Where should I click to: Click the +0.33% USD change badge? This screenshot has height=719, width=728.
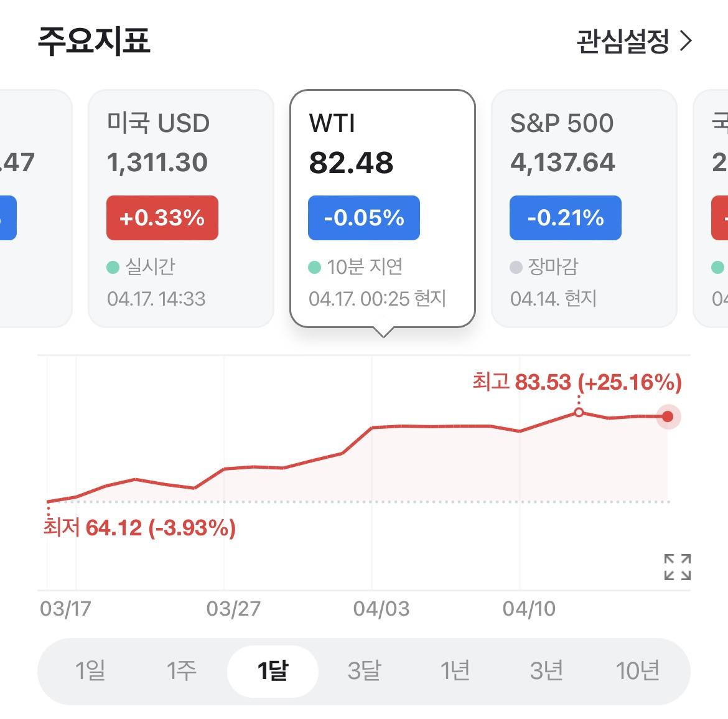tap(162, 218)
